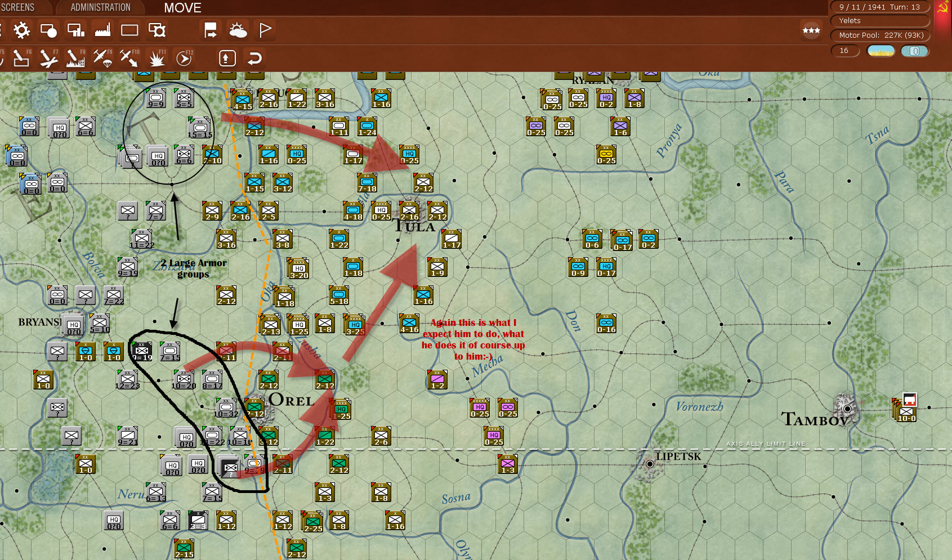Select the F9 air transport parachute icon
The image size is (952, 560).
pos(102,58)
